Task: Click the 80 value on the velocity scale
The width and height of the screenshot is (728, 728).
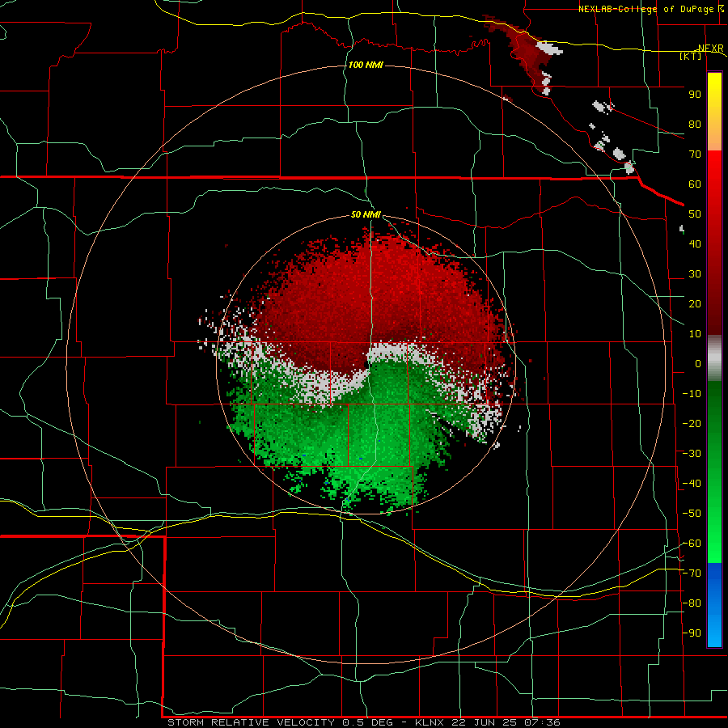Action: point(695,125)
